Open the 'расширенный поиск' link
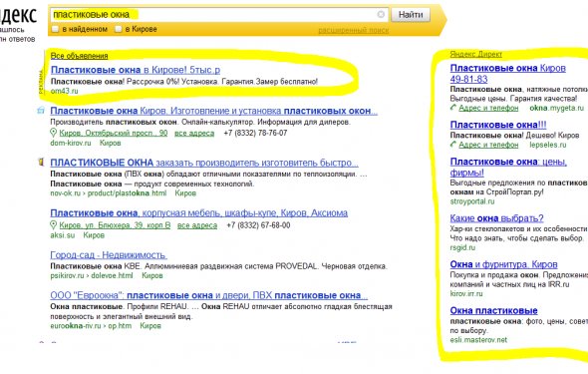Image resolution: width=588 pixels, height=374 pixels. 353,30
